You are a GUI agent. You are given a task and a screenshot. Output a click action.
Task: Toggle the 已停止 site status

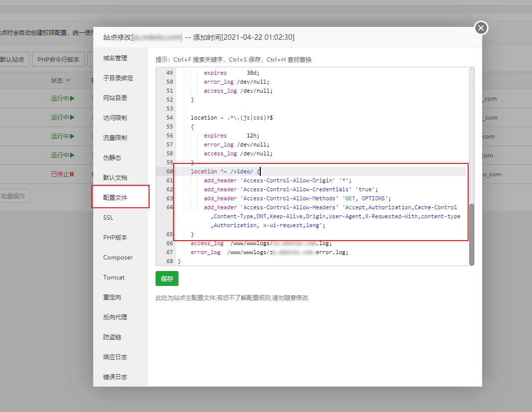coord(62,174)
